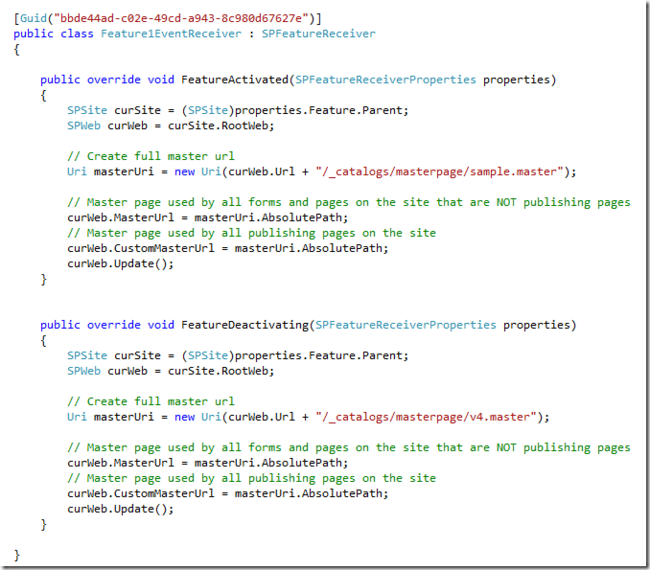Click the base class SPFeatureReceiver
The height and width of the screenshot is (570, 650).
tap(318, 34)
